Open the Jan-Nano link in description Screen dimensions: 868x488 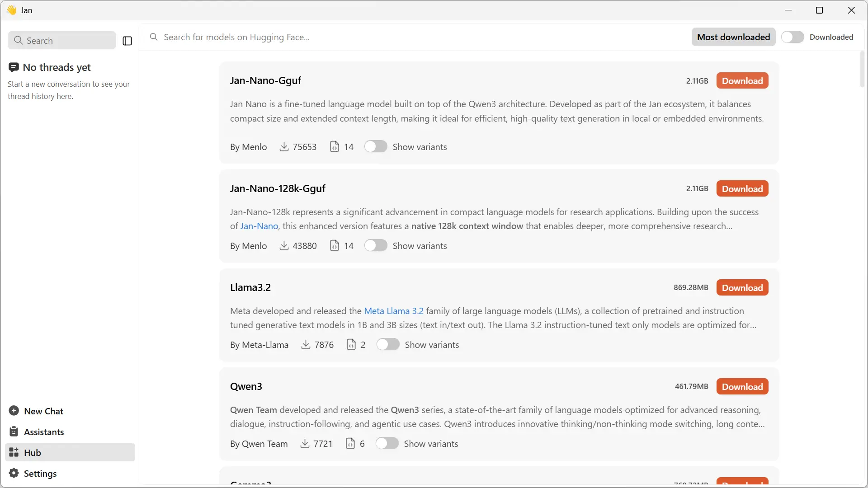point(259,226)
